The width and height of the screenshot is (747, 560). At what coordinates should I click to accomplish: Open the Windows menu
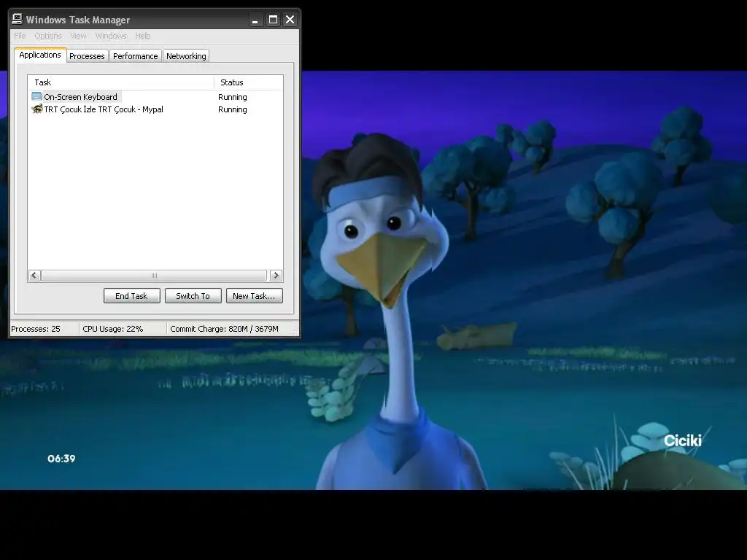111,36
